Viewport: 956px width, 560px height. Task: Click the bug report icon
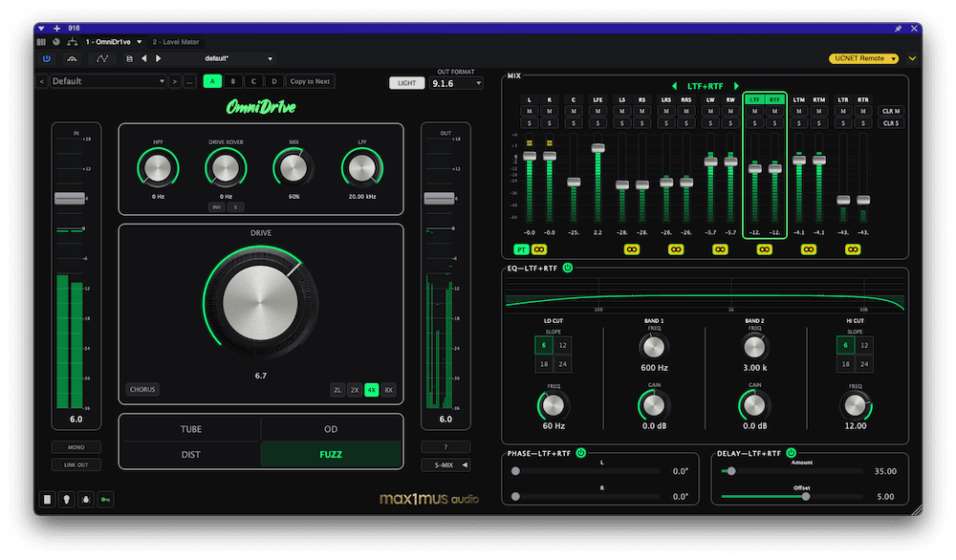coord(86,500)
